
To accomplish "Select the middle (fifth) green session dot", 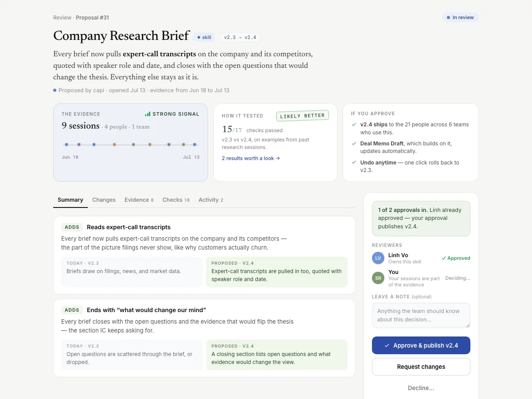I will [133, 145].
